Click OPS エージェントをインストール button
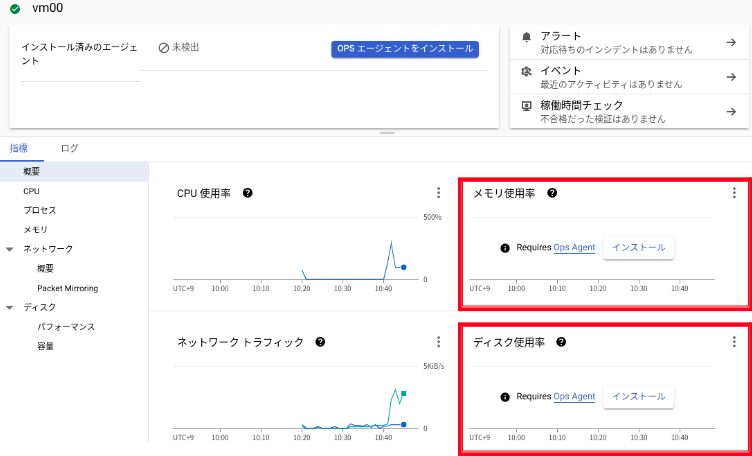This screenshot has height=456, width=752. (405, 49)
